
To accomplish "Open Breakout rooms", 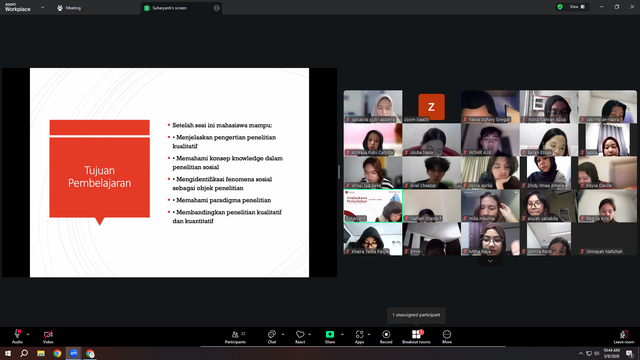I will pyautogui.click(x=416, y=337).
